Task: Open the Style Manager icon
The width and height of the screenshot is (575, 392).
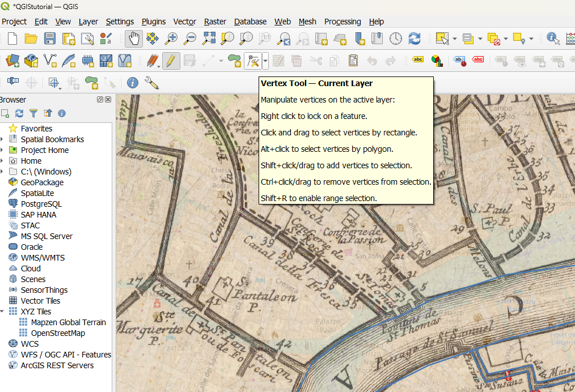Action: tap(106, 39)
